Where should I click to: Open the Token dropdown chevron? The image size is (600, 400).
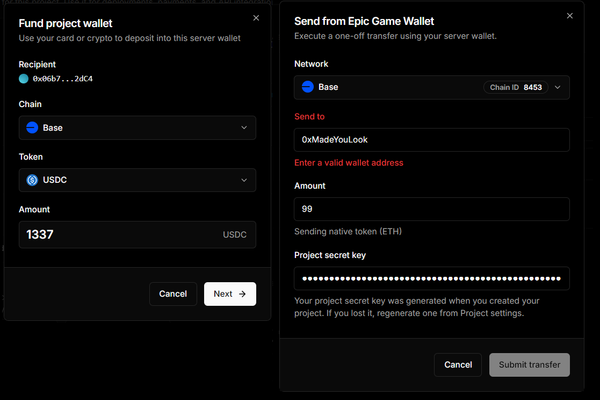pyautogui.click(x=244, y=180)
